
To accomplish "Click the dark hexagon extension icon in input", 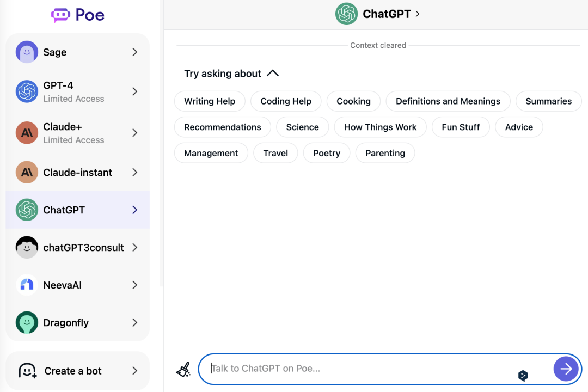I will coord(523,375).
